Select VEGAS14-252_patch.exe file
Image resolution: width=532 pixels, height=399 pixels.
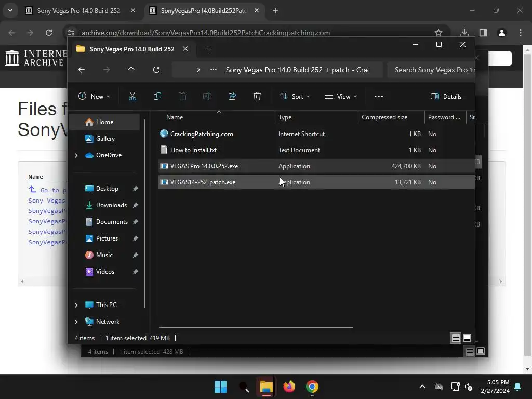(x=315, y=182)
